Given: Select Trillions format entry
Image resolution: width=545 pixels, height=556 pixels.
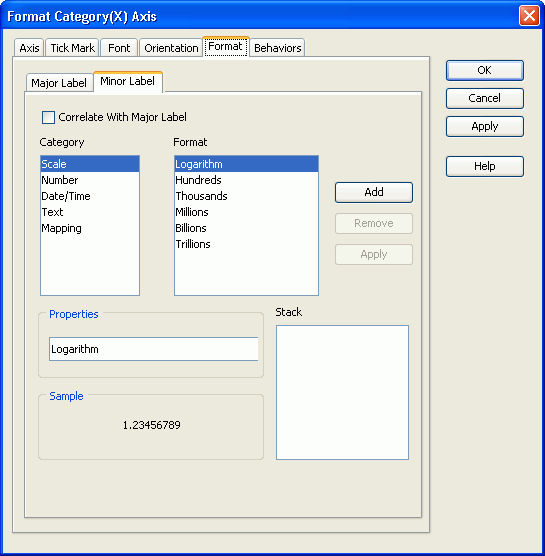Looking at the screenshot, I should click(246, 244).
